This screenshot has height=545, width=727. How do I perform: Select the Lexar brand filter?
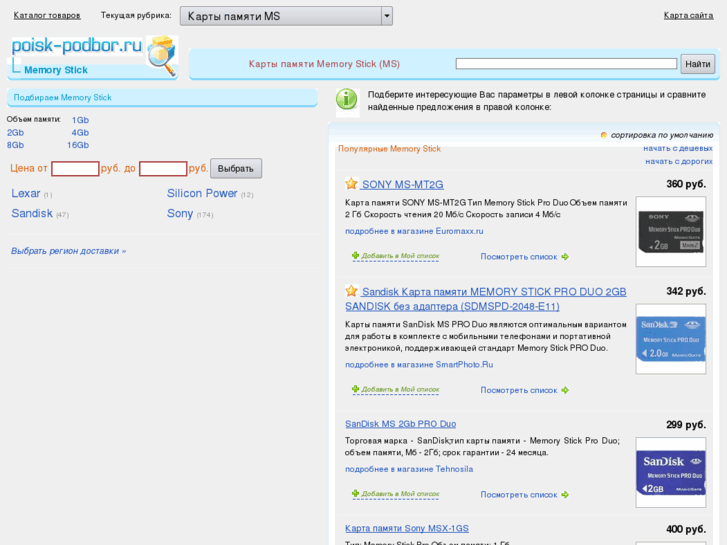click(x=26, y=193)
